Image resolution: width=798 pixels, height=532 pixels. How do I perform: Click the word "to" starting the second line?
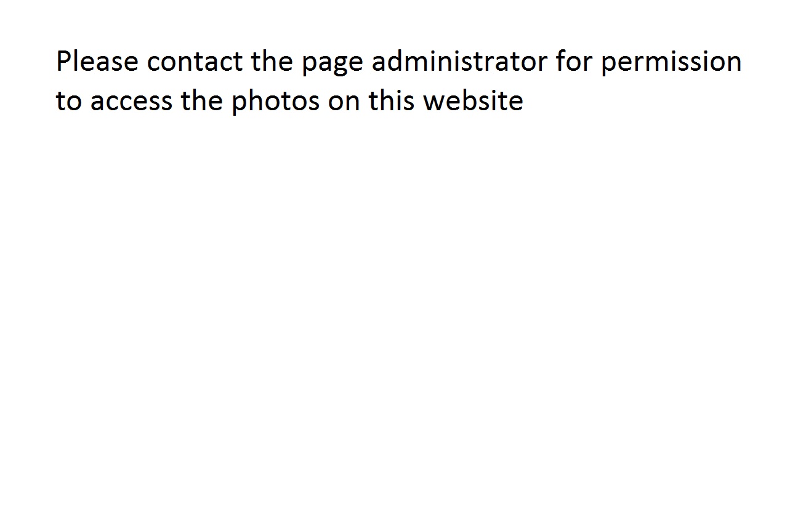(x=68, y=102)
